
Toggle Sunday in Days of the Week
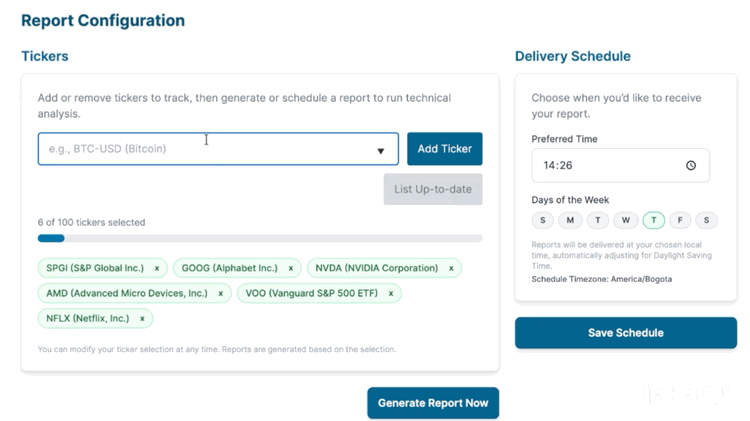543,220
